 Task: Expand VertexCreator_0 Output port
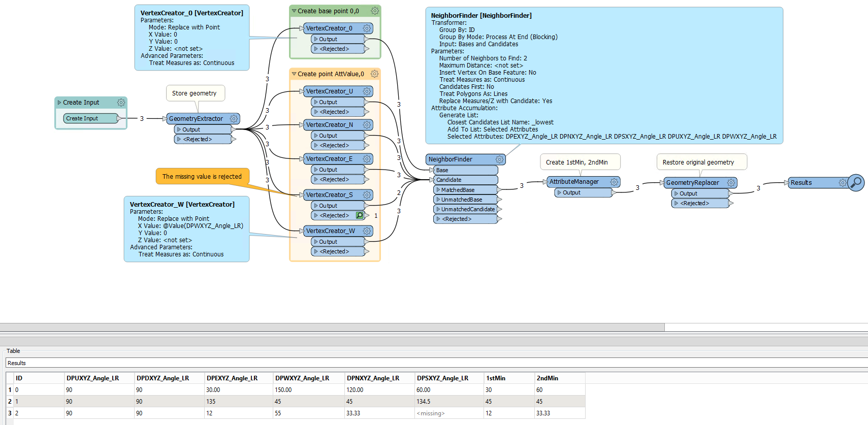316,39
